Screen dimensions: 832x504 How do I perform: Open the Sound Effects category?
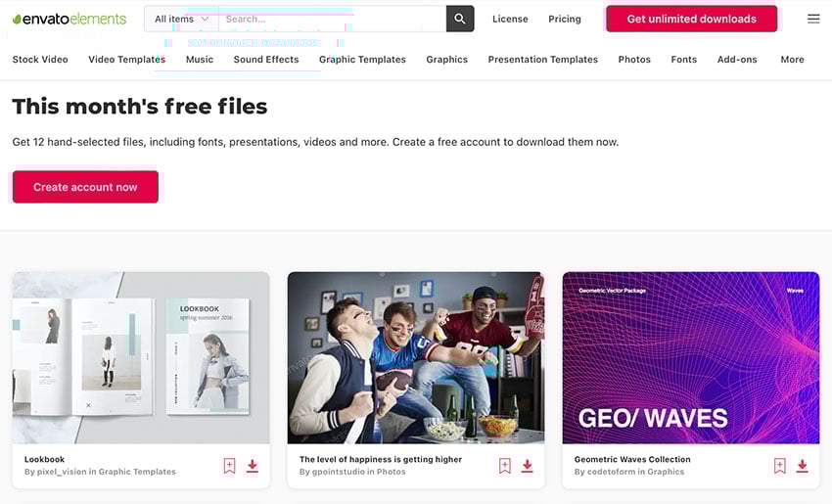point(266,60)
